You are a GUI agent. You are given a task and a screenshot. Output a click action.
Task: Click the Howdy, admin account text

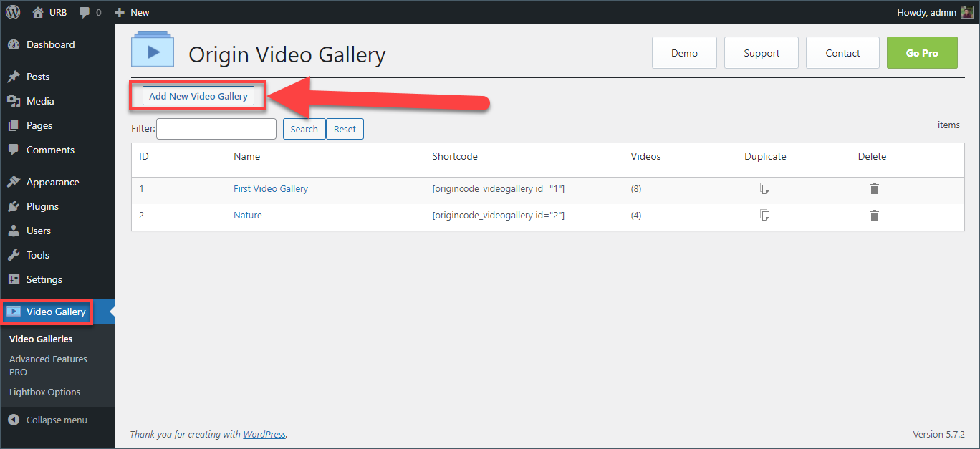[x=926, y=12]
